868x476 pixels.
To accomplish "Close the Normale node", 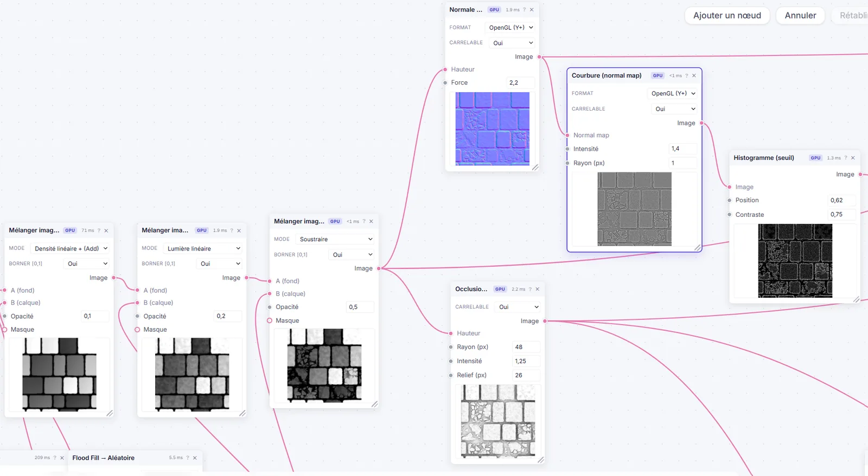I will point(532,10).
